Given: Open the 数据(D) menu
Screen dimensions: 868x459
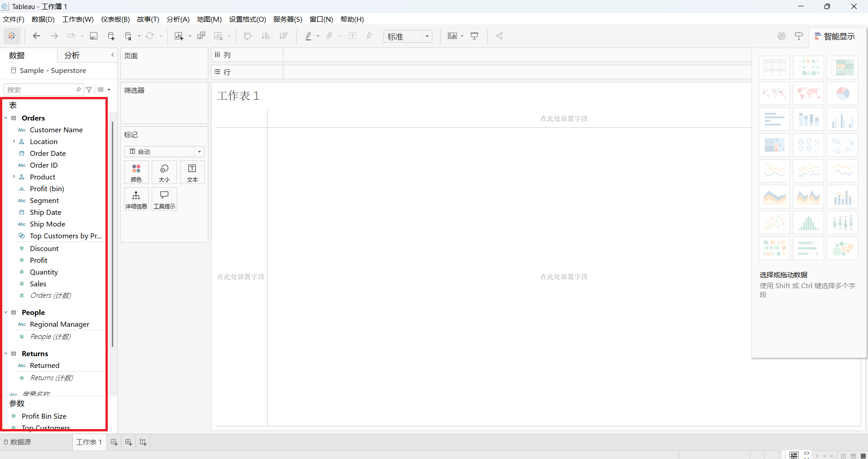Looking at the screenshot, I should coord(43,19).
